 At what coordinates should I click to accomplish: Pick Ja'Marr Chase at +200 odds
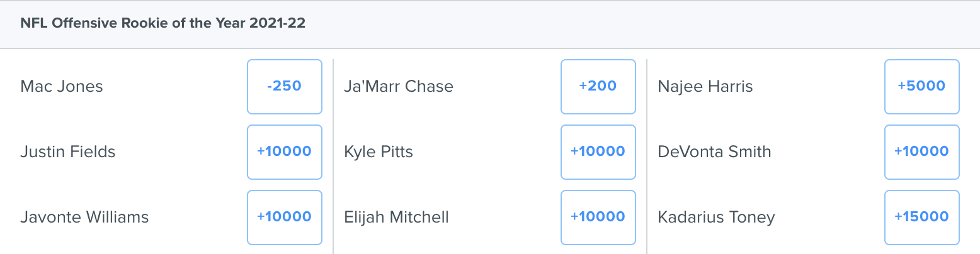point(598,87)
